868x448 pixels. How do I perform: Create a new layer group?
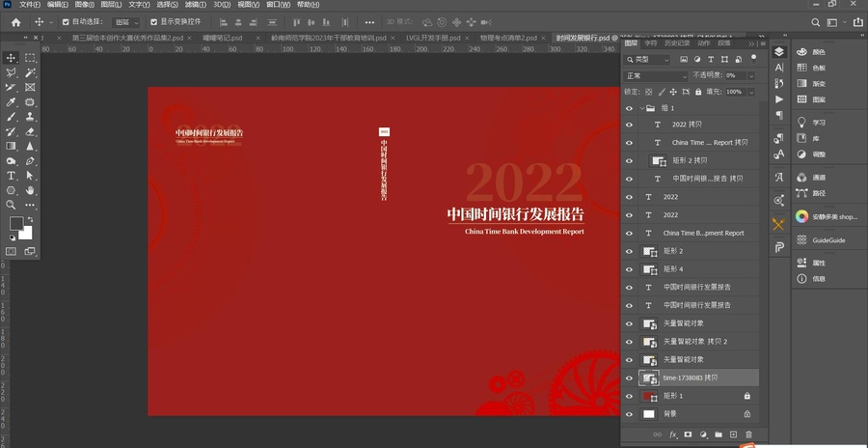coord(719,434)
